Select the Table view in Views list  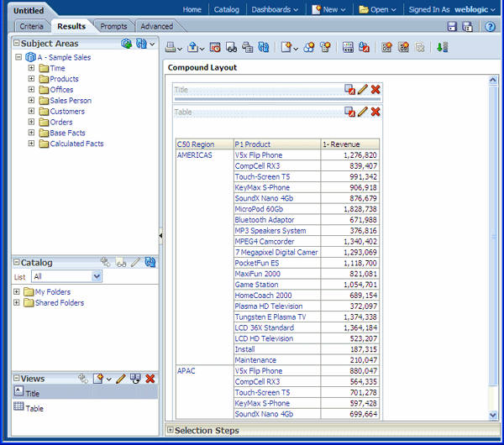34,408
